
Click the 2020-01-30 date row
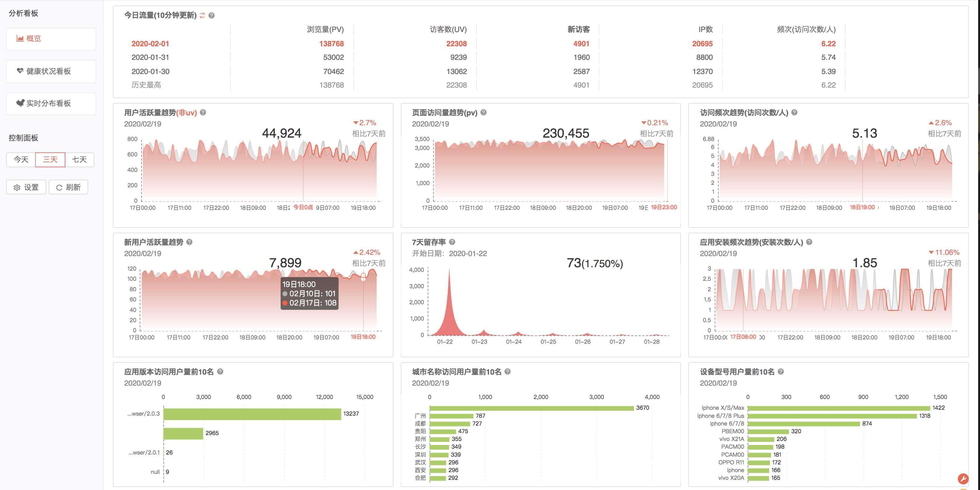[x=150, y=72]
